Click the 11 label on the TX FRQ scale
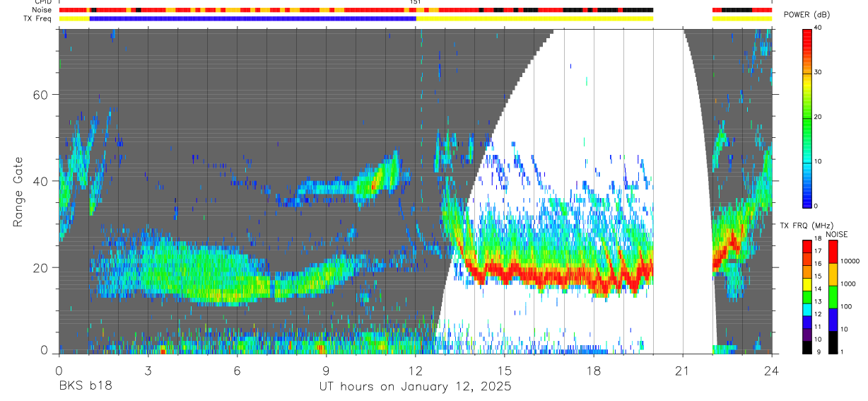This screenshot has width=868, height=401. [x=818, y=327]
